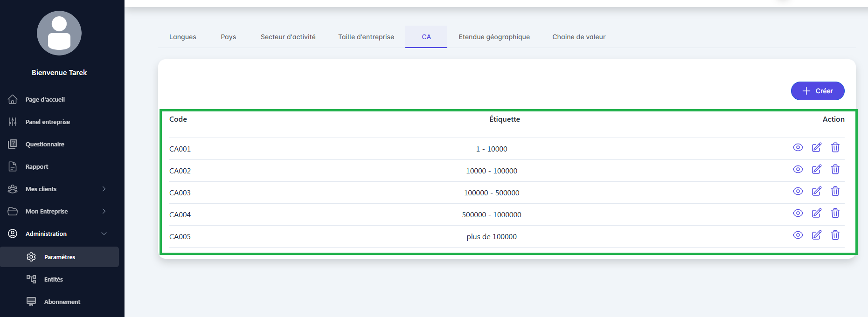Click the edit icon for CA001

pyautogui.click(x=816, y=148)
